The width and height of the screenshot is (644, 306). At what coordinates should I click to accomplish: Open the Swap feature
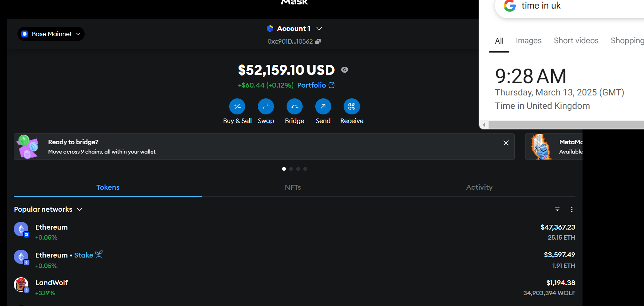coord(266,107)
